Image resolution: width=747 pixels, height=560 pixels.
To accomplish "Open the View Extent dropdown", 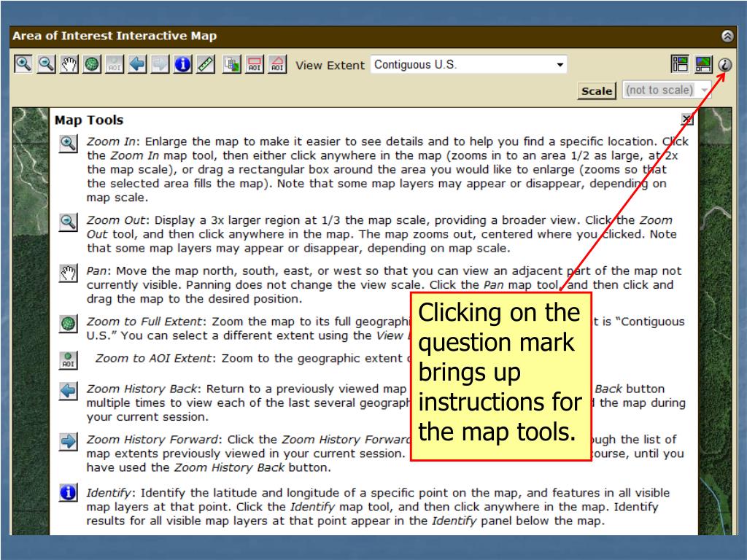I will (469, 64).
